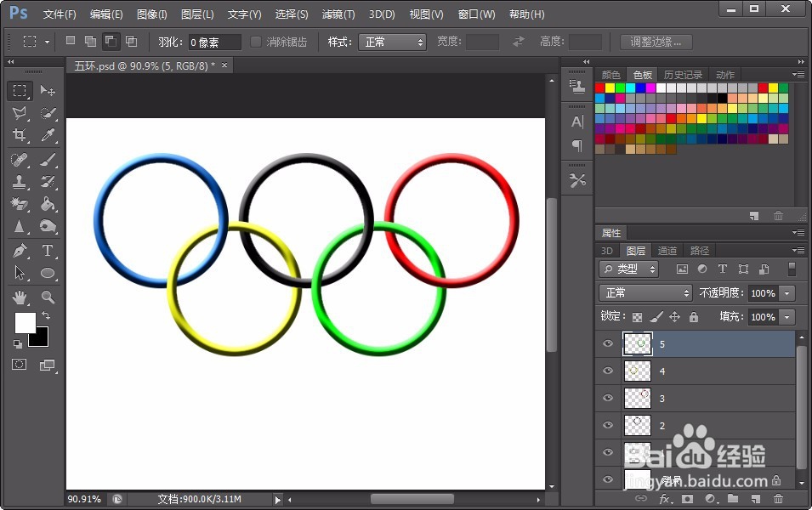Click Intersect with Selection mode button
Viewport: 812px width, 510px height.
pos(132,41)
